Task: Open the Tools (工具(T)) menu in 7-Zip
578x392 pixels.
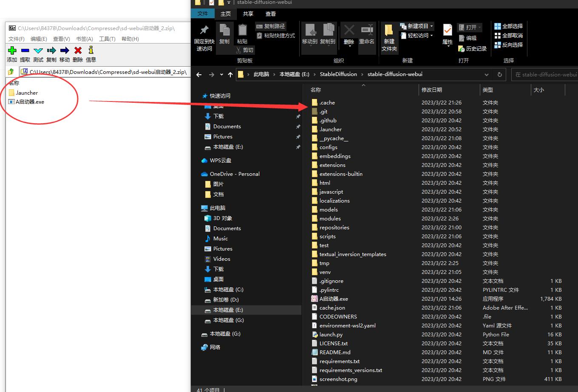Action: click(x=107, y=39)
